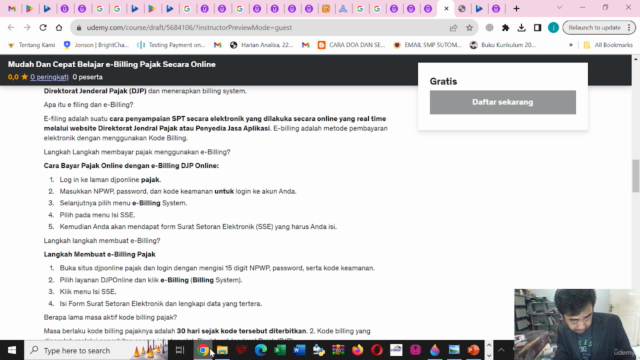Viewport: 640px width, 360px height.
Task: Share this page from address bar
Action: [453, 28]
